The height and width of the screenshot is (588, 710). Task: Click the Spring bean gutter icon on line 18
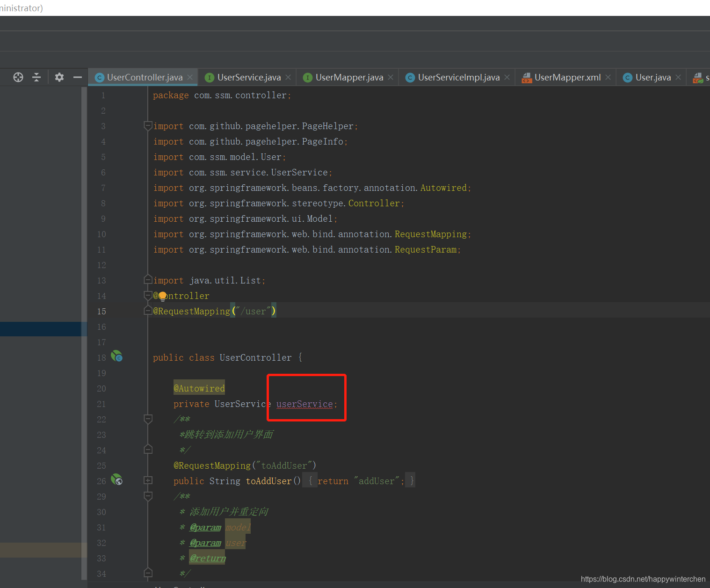tap(116, 356)
